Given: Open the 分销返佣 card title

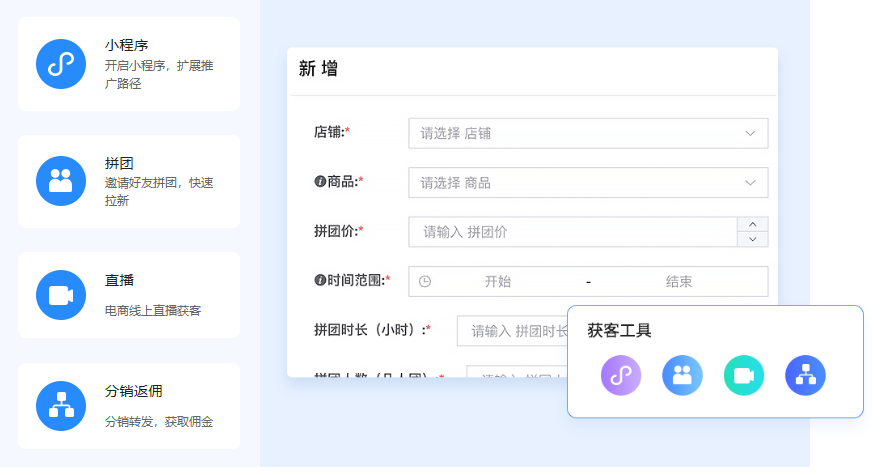Looking at the screenshot, I should point(133,391).
